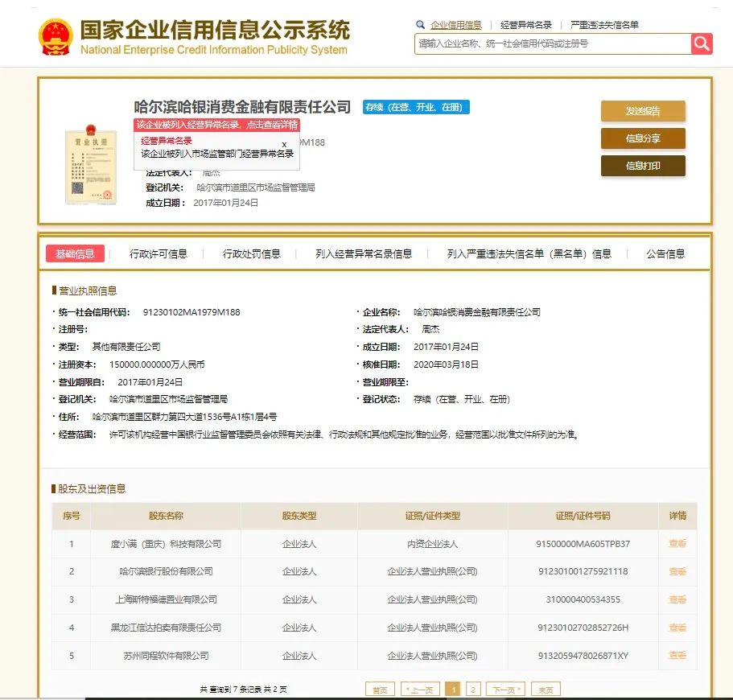
Task: Click the 信息分享 button
Action: click(643, 138)
